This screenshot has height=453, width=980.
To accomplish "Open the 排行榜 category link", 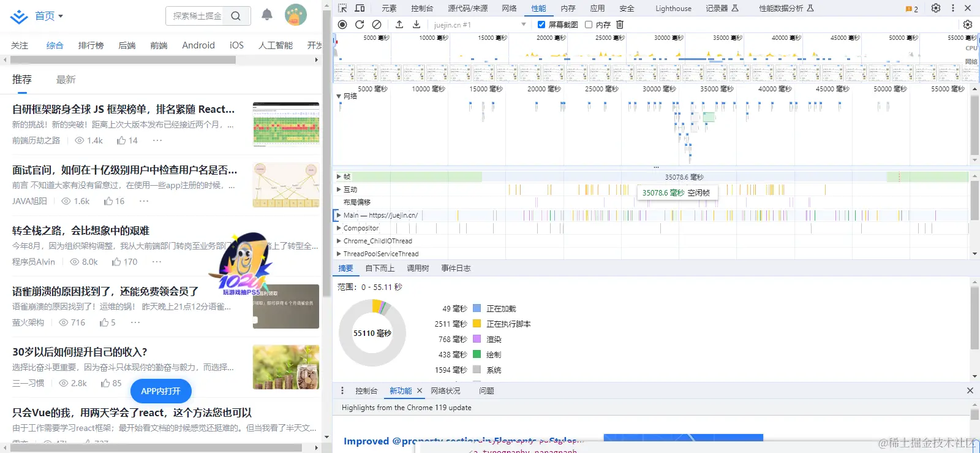I will 91,45.
